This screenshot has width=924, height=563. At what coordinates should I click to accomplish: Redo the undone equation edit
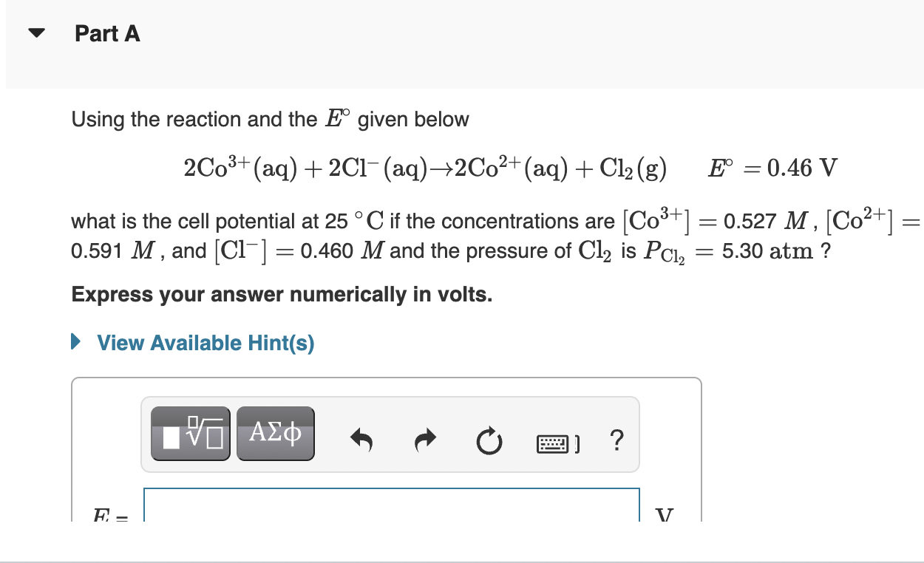pyautogui.click(x=425, y=439)
